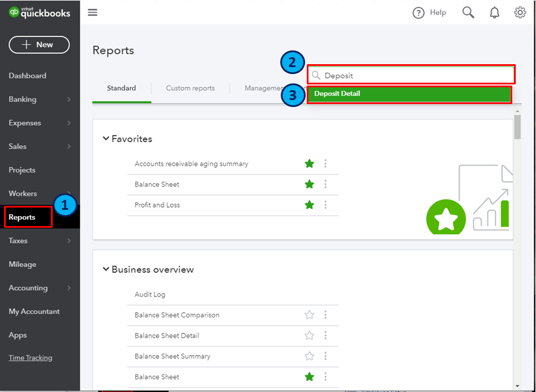Open the Settings gear
The height and width of the screenshot is (392, 536).
tap(520, 13)
